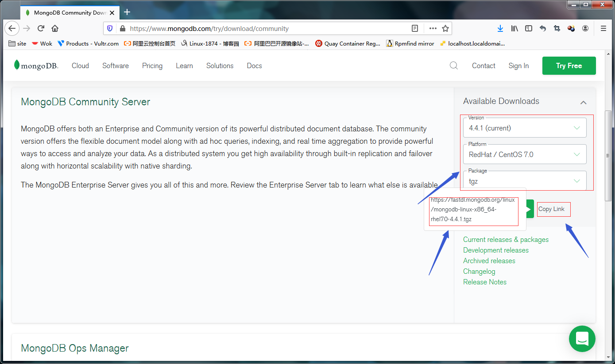
Task: Expand the Version 4.4.1 dropdown
Action: (525, 128)
